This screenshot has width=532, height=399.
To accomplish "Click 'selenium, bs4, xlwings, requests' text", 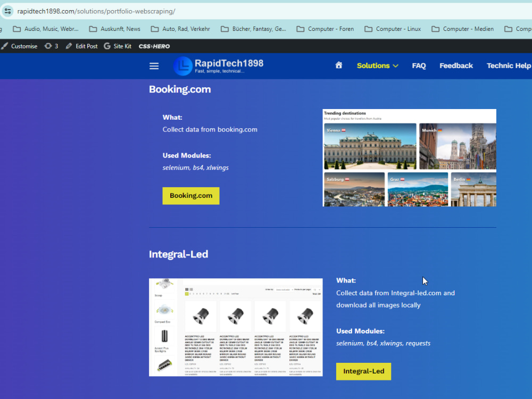I will 383,343.
